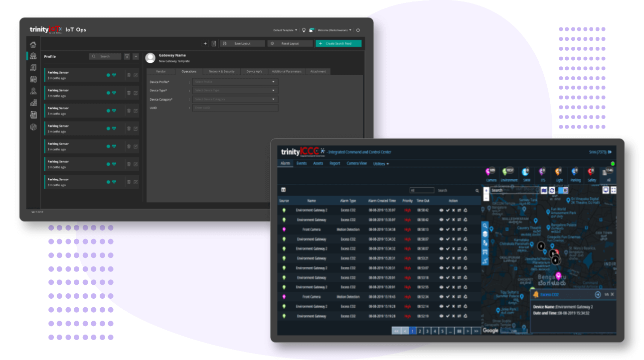Click the Profile search field
The image size is (644, 360).
point(105,56)
